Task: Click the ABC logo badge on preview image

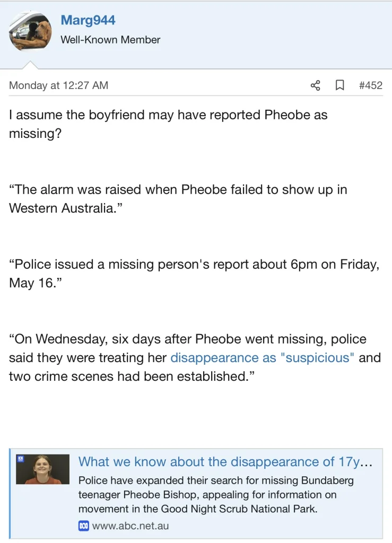Action: (21, 459)
